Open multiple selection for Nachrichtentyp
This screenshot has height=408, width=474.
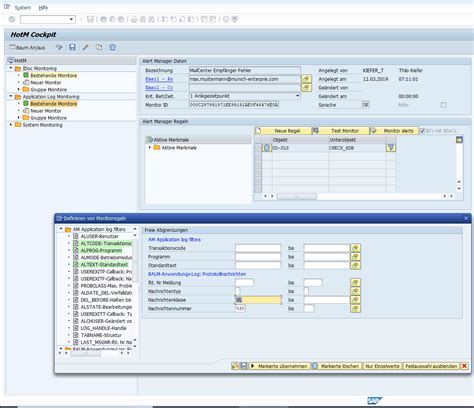click(355, 291)
